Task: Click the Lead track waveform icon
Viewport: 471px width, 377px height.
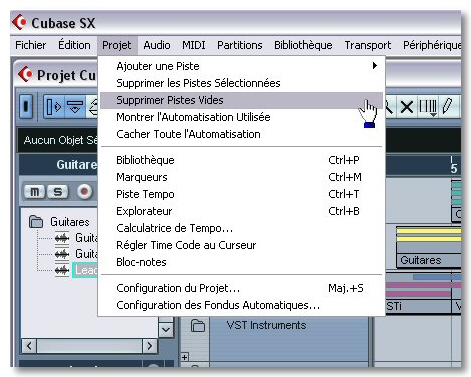Action: (x=62, y=270)
